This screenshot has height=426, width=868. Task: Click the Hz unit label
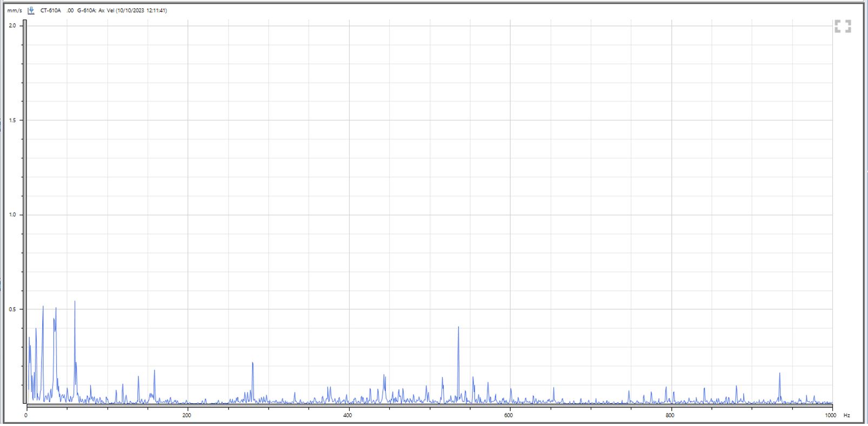[847, 415]
